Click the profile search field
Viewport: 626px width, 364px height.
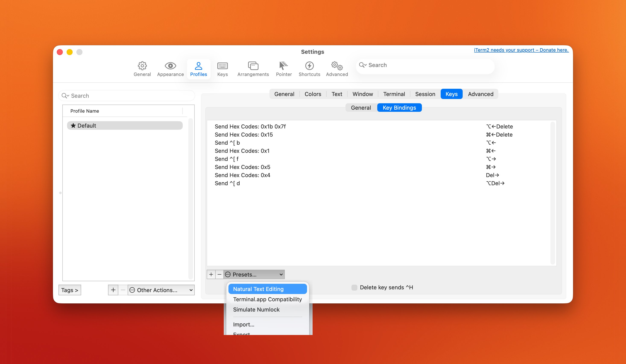tap(129, 96)
